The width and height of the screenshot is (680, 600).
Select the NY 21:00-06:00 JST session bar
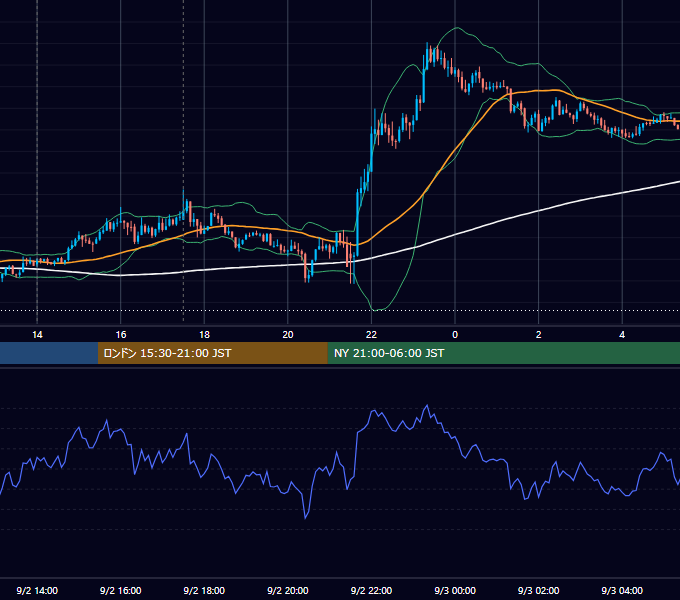pos(503,353)
